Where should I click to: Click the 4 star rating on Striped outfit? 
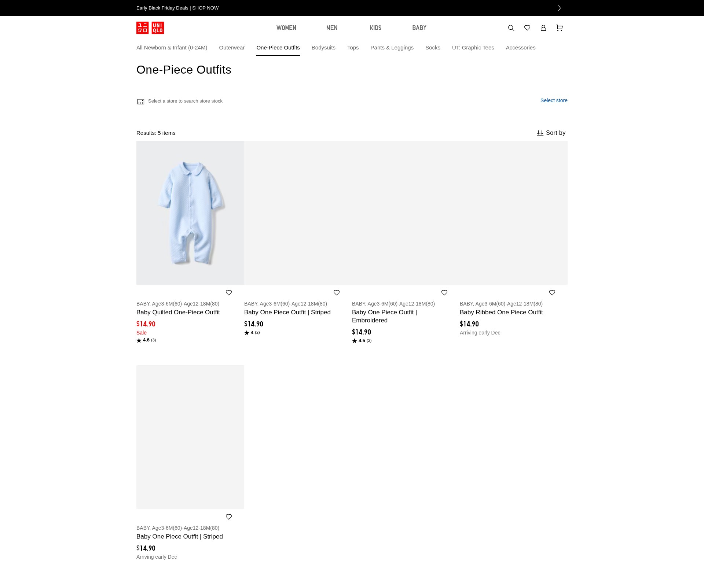click(252, 333)
